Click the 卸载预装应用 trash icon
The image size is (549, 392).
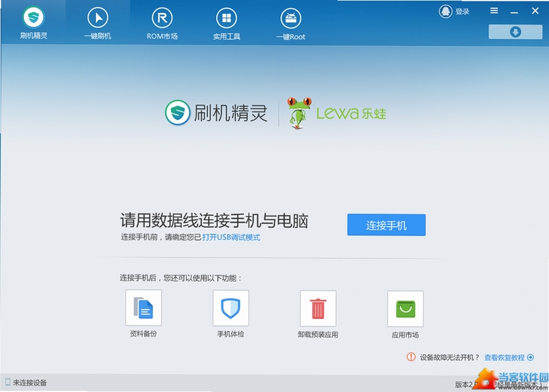[318, 308]
